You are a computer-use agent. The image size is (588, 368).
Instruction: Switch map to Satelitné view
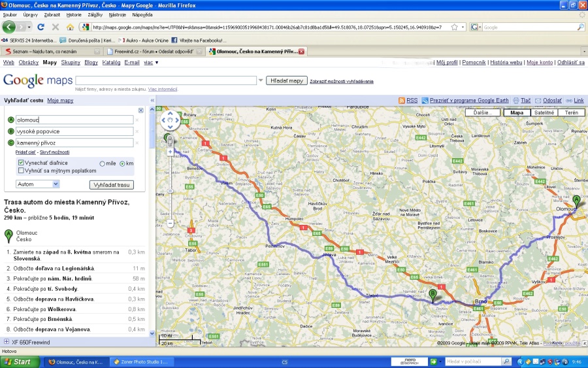click(544, 112)
